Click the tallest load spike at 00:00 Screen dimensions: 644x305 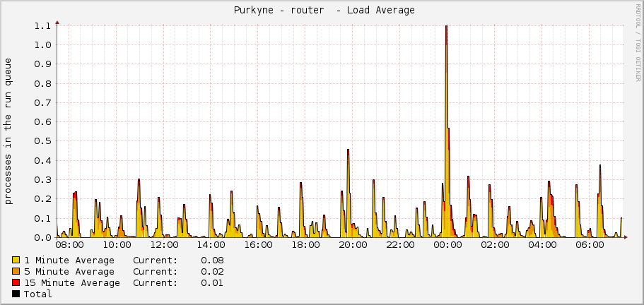pos(447,131)
